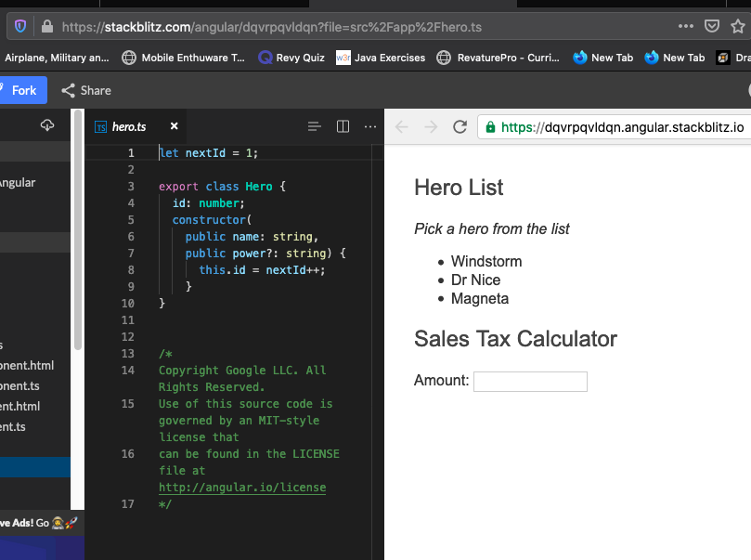Click the split editor icon
Screen dimensions: 751x560
tap(343, 126)
